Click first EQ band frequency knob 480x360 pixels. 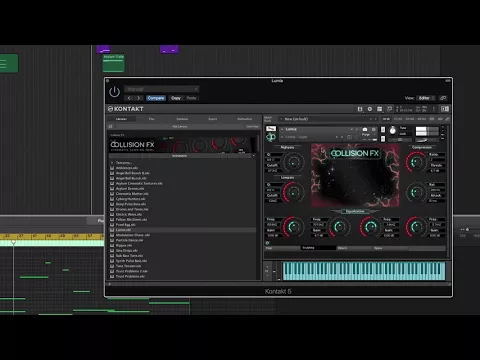pos(294,227)
